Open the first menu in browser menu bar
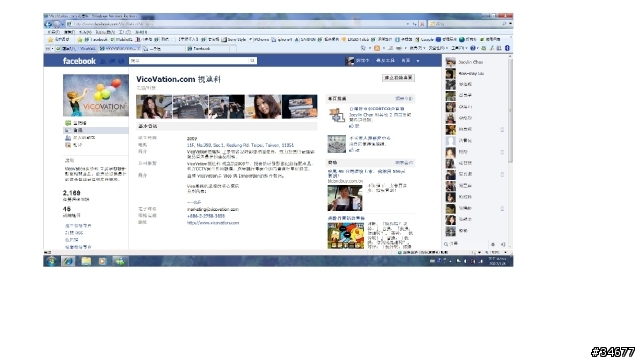 53,32
